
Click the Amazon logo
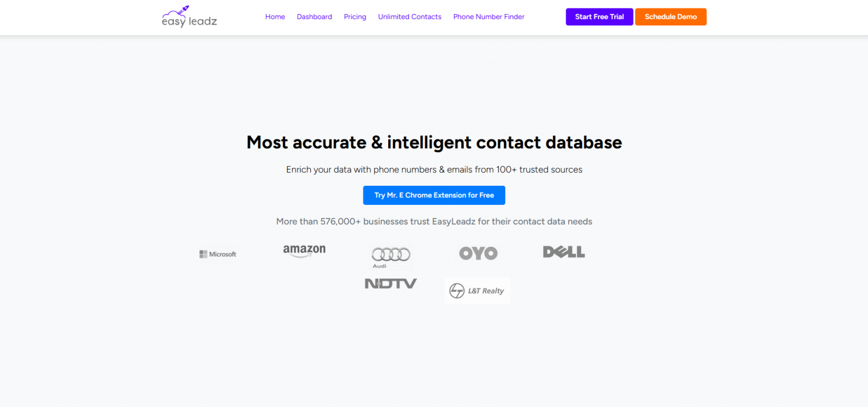(x=304, y=250)
